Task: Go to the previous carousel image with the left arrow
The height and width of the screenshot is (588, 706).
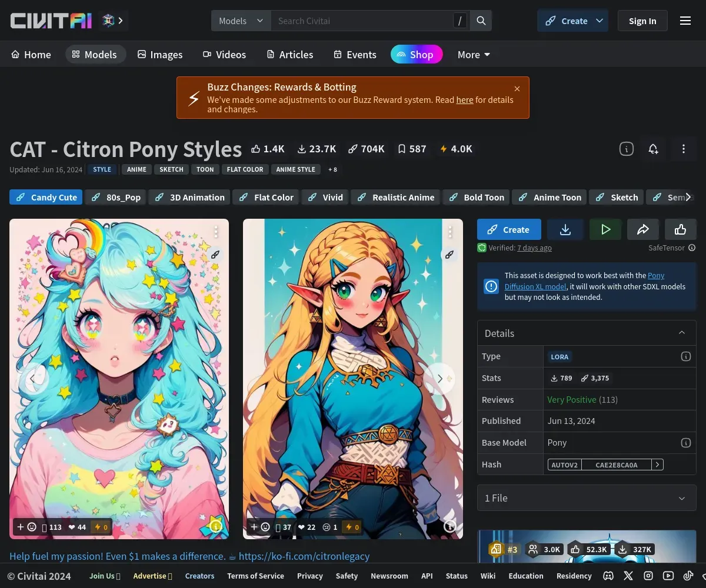Action: 34,379
